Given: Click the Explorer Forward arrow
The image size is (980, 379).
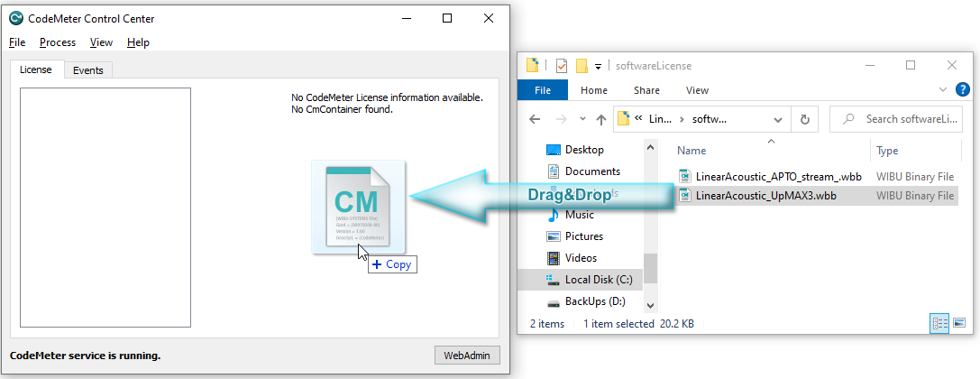Looking at the screenshot, I should click(562, 119).
